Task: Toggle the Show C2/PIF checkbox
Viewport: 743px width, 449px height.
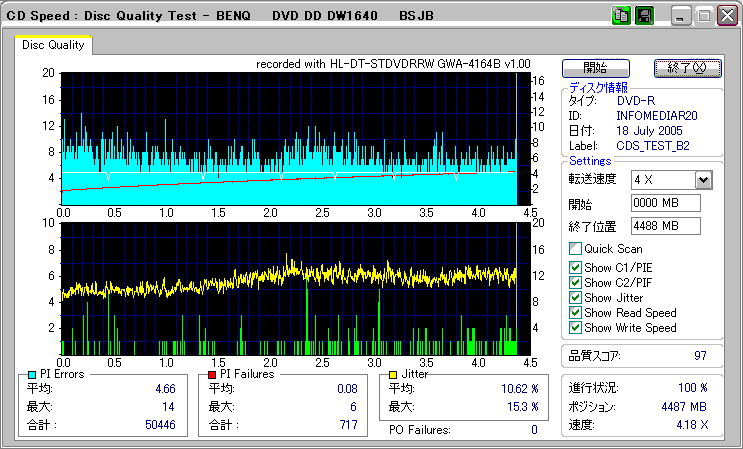Action: 575,282
